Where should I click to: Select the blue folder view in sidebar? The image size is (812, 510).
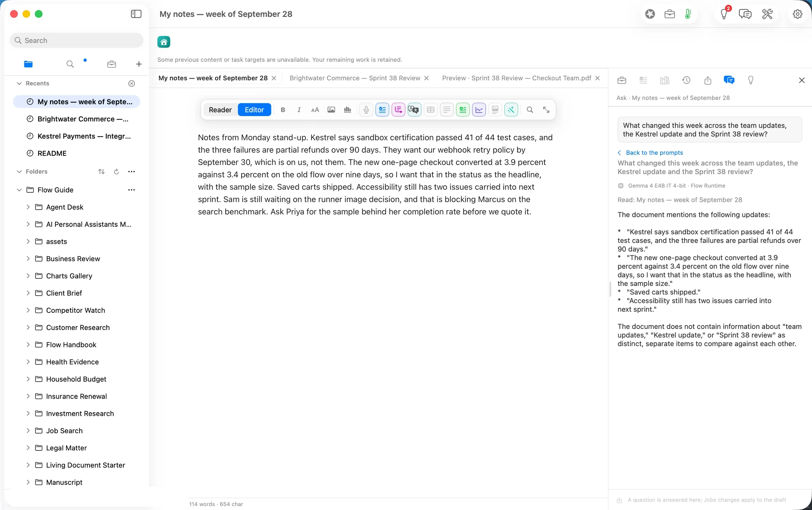(28, 64)
